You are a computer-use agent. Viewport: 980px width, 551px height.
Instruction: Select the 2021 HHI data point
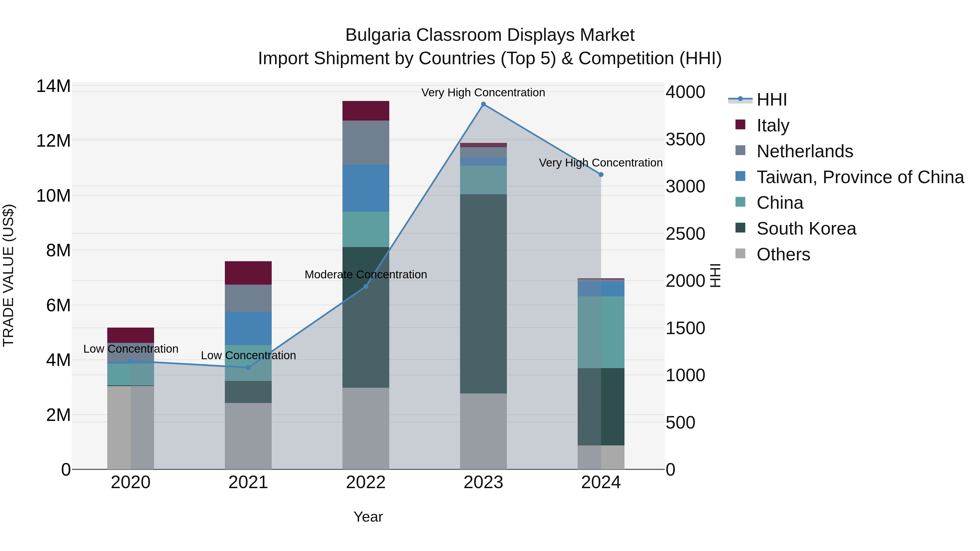[249, 368]
